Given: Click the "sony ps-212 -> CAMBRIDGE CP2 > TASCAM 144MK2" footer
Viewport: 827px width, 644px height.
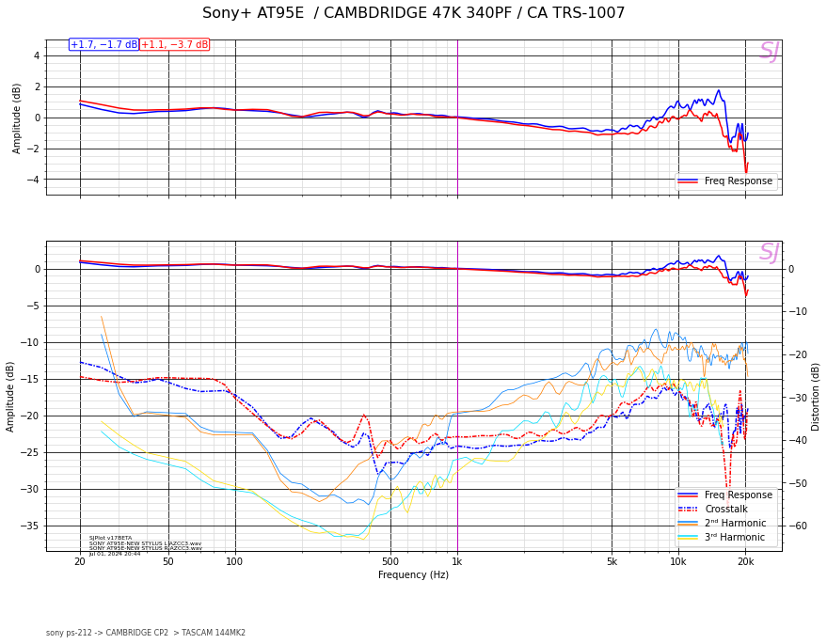Looking at the screenshot, I should coord(146,633).
